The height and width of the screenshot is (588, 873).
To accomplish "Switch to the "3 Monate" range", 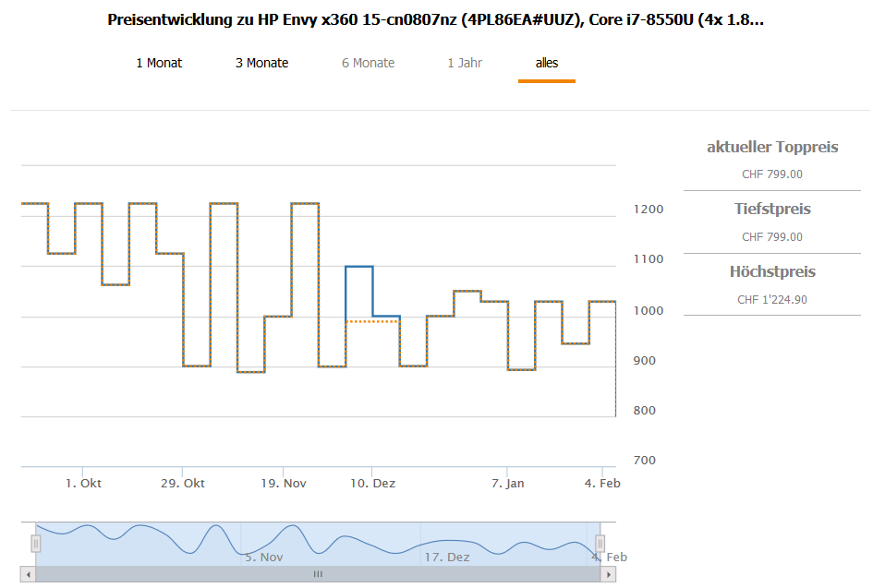I will pyautogui.click(x=261, y=63).
